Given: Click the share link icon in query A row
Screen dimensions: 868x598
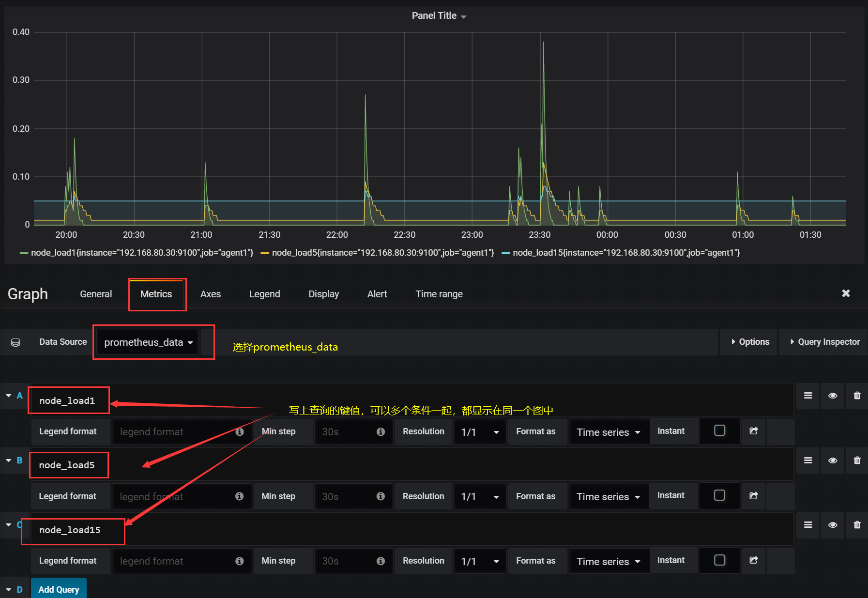Looking at the screenshot, I should point(754,431).
